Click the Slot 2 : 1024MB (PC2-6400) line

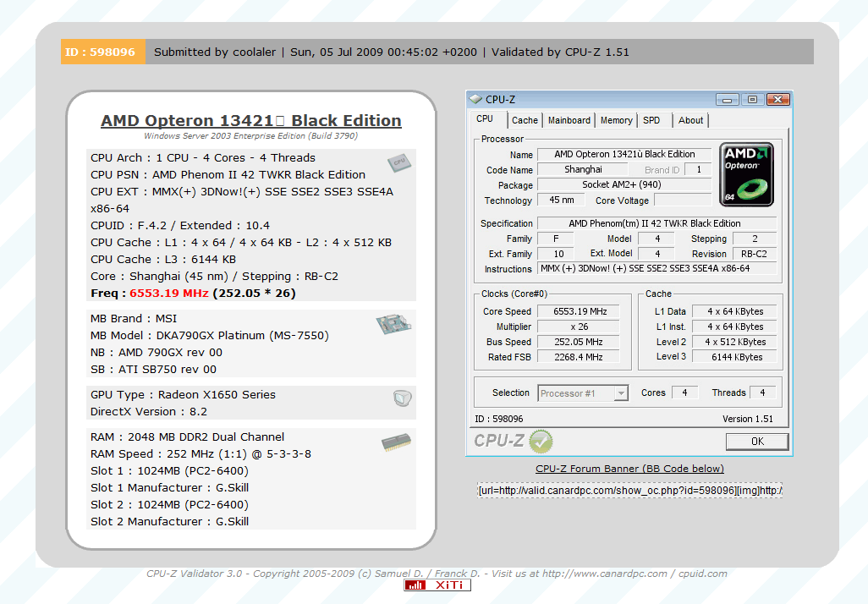click(169, 505)
